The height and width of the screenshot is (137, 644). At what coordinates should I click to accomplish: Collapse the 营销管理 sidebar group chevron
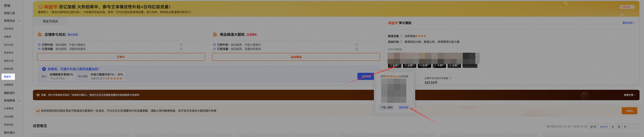(19, 101)
